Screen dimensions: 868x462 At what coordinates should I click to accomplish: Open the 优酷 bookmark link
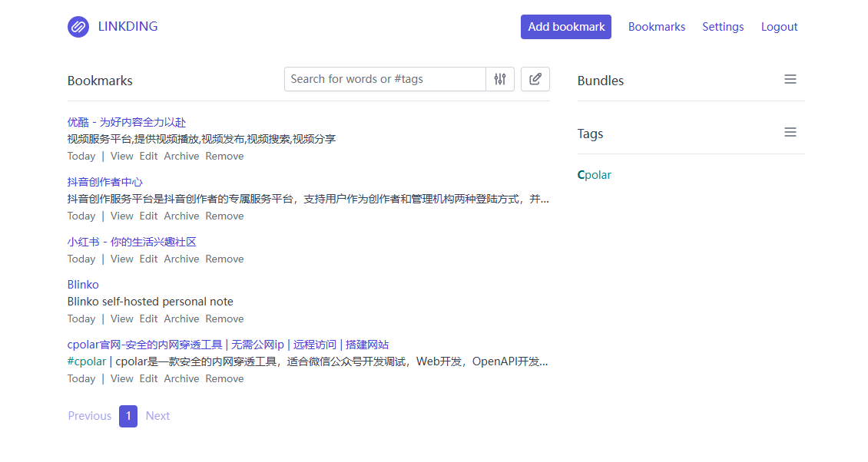(127, 122)
